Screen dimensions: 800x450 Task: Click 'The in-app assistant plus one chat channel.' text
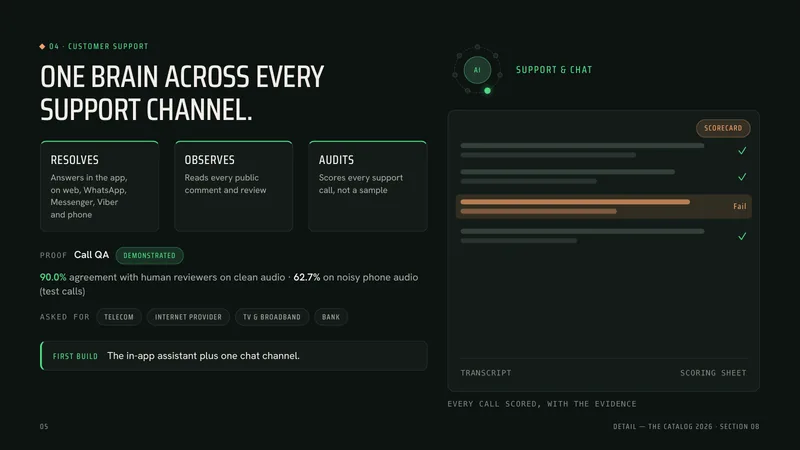203,356
